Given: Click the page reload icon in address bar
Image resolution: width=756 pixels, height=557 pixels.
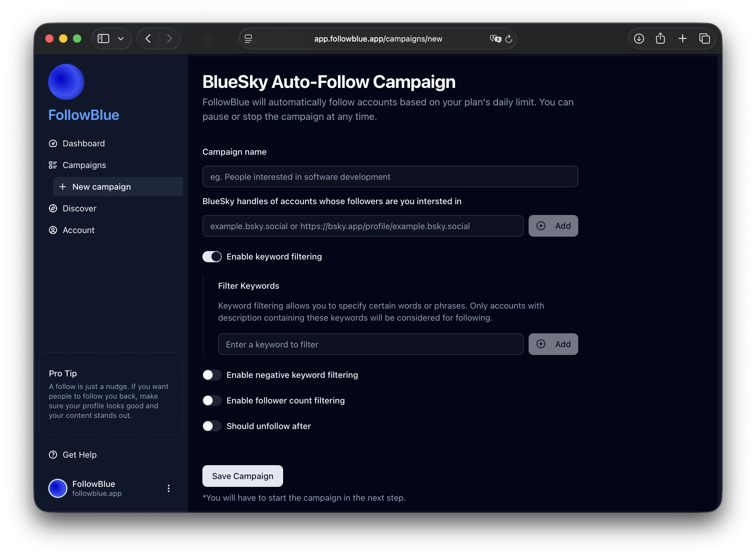Looking at the screenshot, I should (508, 39).
